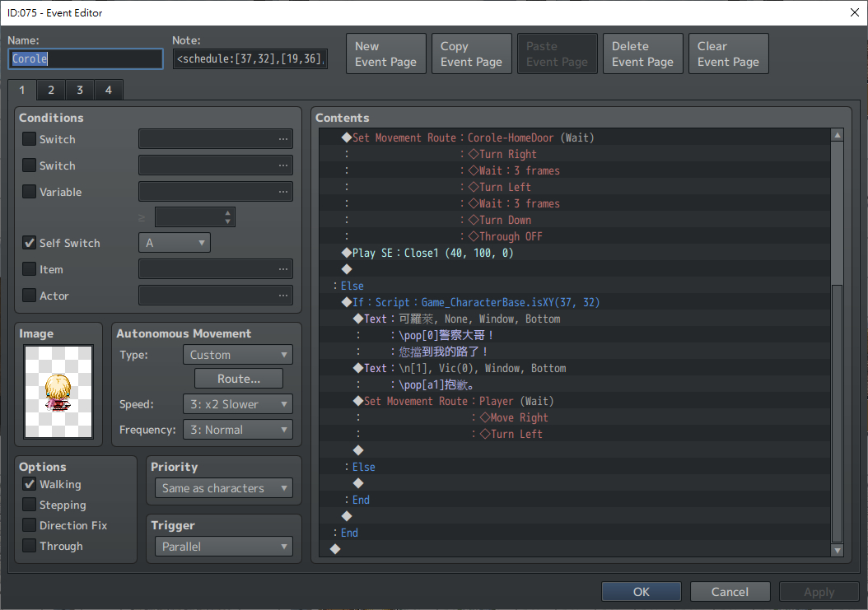Select the Player Set Movement Route command
The height and width of the screenshot is (610, 868).
point(574,401)
